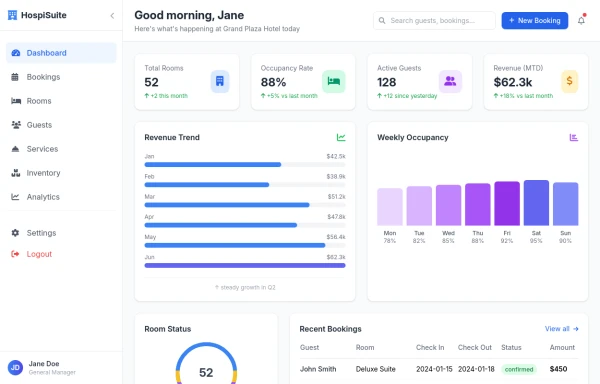Viewport: 600px width, 384px height.
Task: Open the Dashboard menu item
Action: [61, 53]
